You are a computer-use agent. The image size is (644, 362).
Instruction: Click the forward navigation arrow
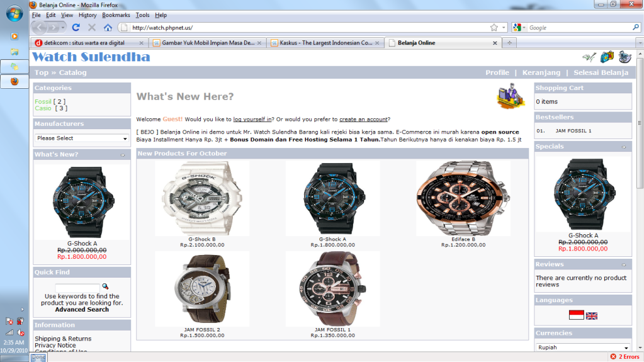tap(54, 28)
